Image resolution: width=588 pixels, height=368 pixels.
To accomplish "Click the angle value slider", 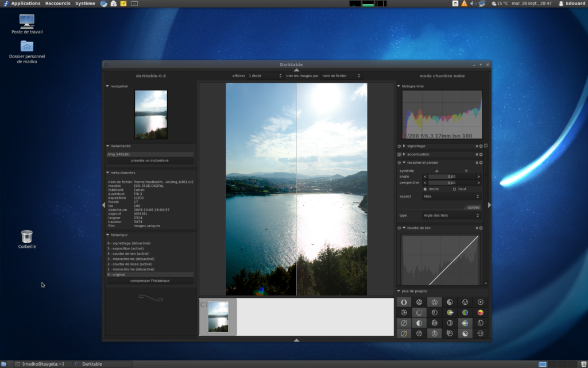I will click(x=451, y=177).
